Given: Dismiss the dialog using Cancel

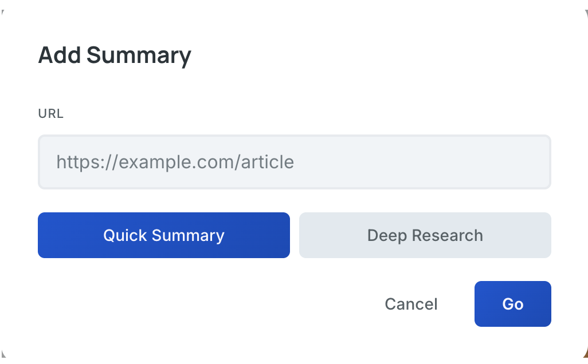Looking at the screenshot, I should 411,304.
